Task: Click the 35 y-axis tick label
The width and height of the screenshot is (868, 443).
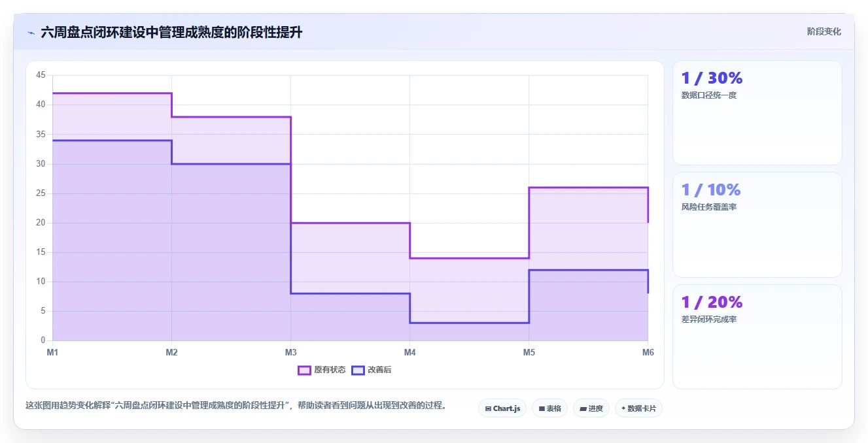Action: (41, 134)
